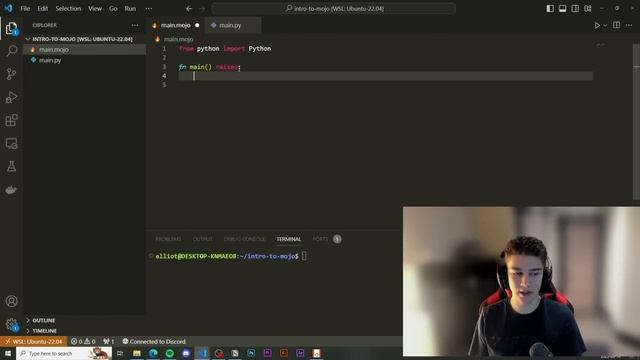
Task: Open Explorer Views and More Actions ellipsis
Action: pyautogui.click(x=135, y=25)
